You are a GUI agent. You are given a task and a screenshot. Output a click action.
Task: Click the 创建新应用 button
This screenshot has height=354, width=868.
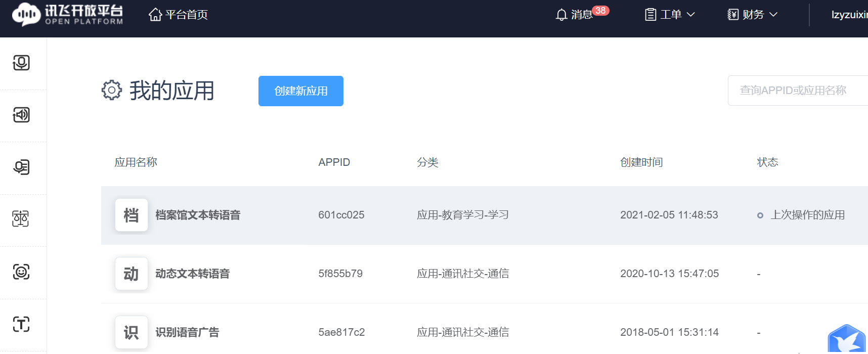pyautogui.click(x=301, y=91)
